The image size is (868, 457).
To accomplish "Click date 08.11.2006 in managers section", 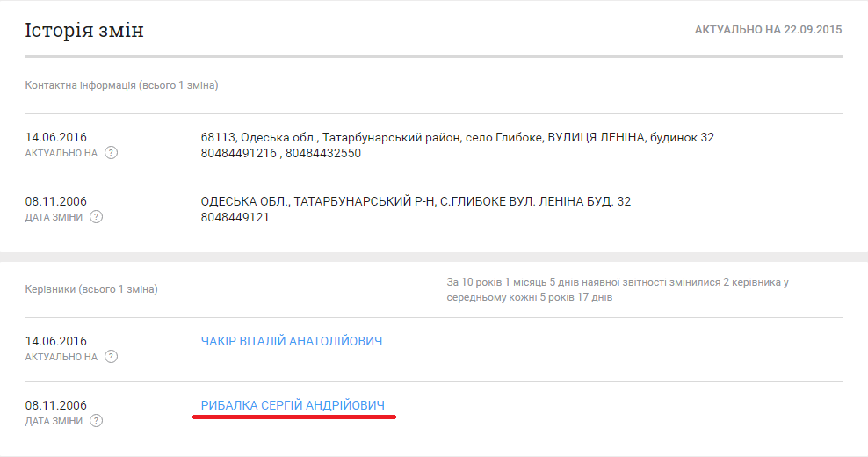I will [x=56, y=405].
